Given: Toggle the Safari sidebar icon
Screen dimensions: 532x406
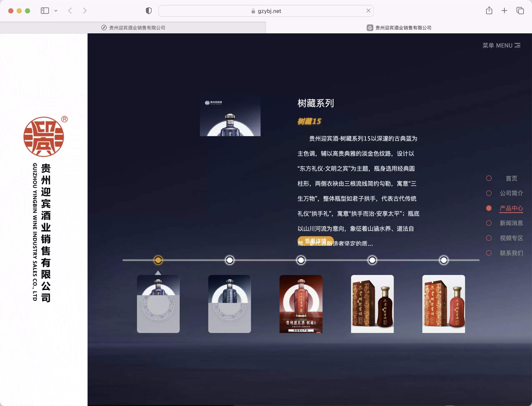Looking at the screenshot, I should pyautogui.click(x=45, y=11).
